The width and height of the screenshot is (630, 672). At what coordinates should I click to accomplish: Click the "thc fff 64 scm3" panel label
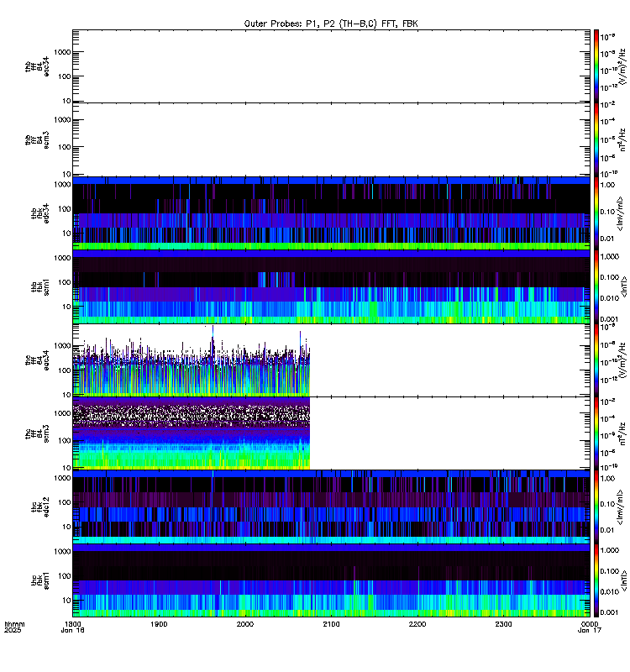(x=37, y=433)
